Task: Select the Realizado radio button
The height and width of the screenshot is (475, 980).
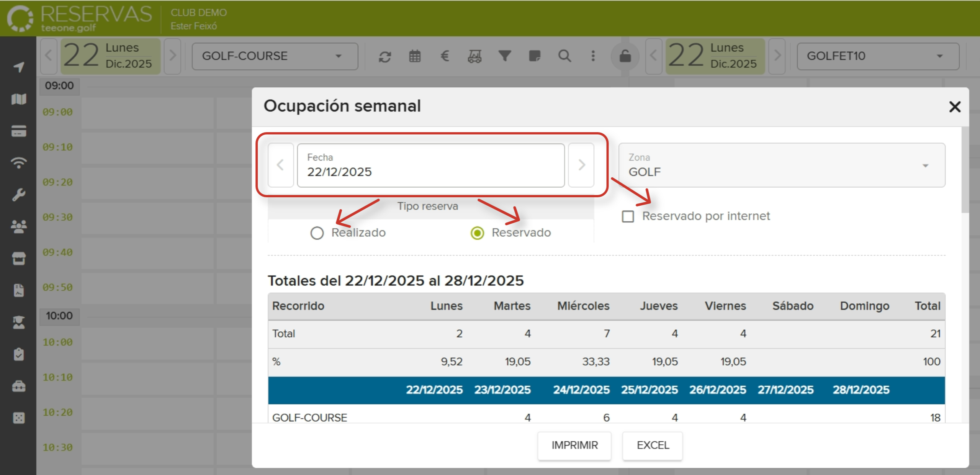Action: tap(317, 233)
